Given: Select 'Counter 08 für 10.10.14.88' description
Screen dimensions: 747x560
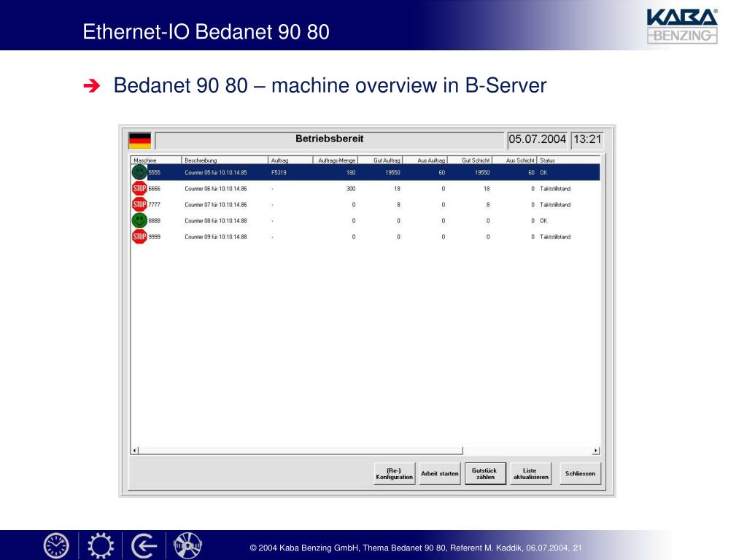Looking at the screenshot, I should [216, 221].
